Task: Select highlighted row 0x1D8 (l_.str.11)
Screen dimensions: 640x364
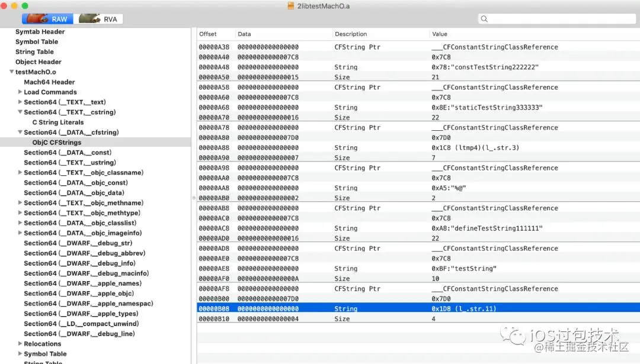Action: 418,308
